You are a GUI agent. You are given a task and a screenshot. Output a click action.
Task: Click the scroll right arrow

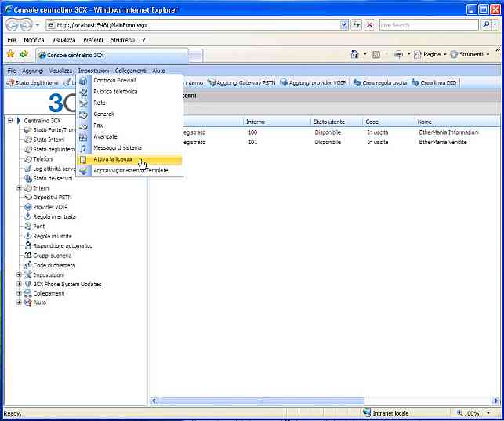coord(495,401)
